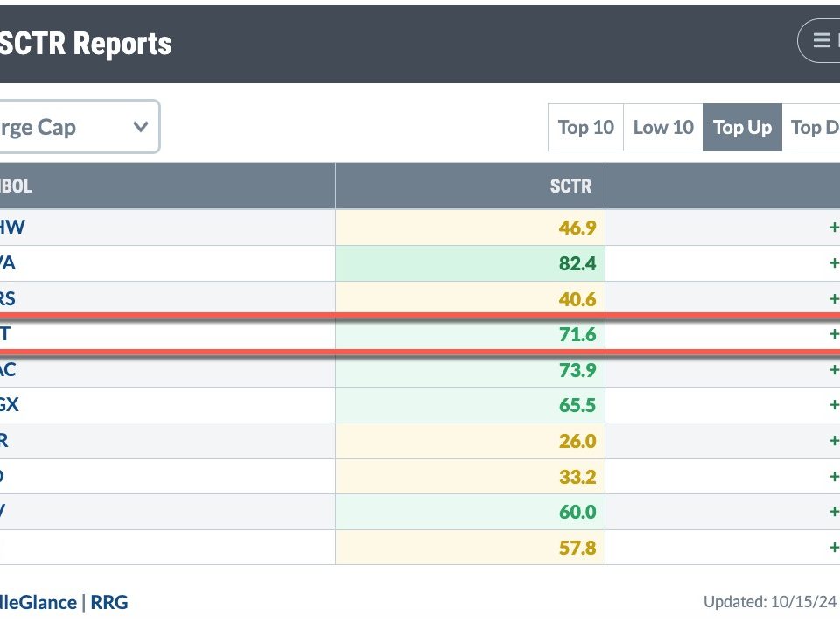Select the Top Down tab at right edge
Image resolution: width=840 pixels, height=623 pixels.
814,128
